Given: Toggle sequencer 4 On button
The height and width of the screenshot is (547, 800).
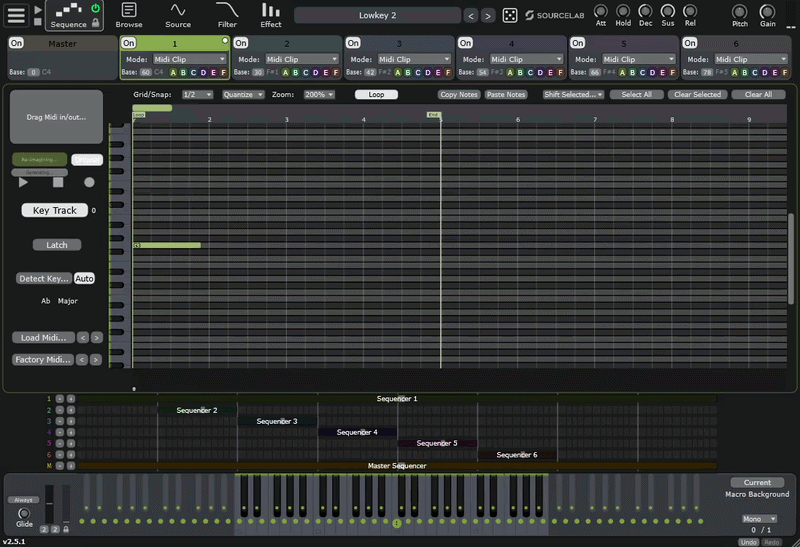Looking at the screenshot, I should 465,43.
